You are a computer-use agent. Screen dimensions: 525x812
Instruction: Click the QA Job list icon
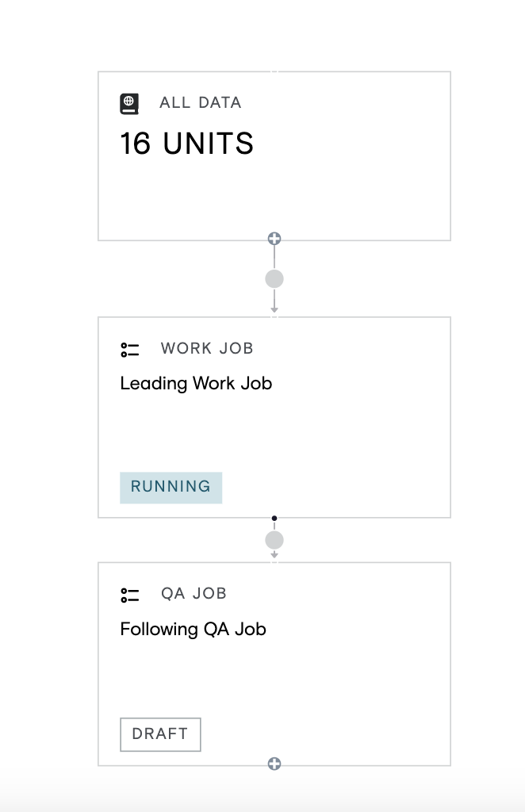pos(130,595)
